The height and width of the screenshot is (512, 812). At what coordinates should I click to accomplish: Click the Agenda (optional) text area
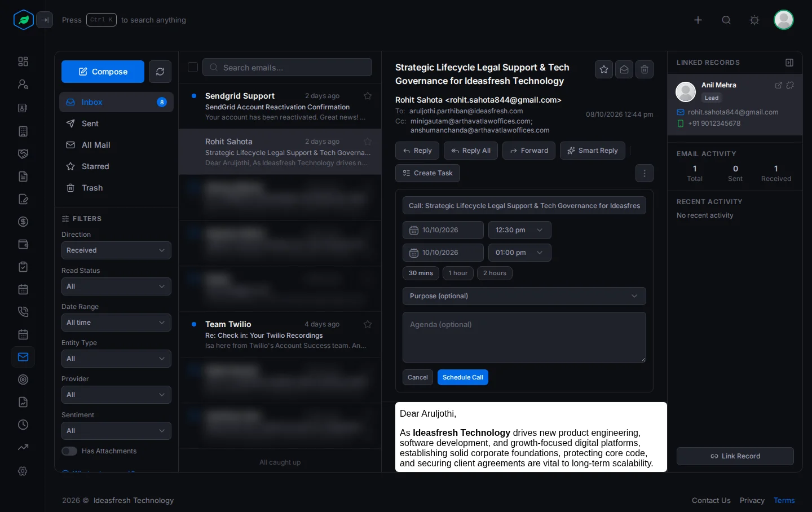click(x=524, y=337)
